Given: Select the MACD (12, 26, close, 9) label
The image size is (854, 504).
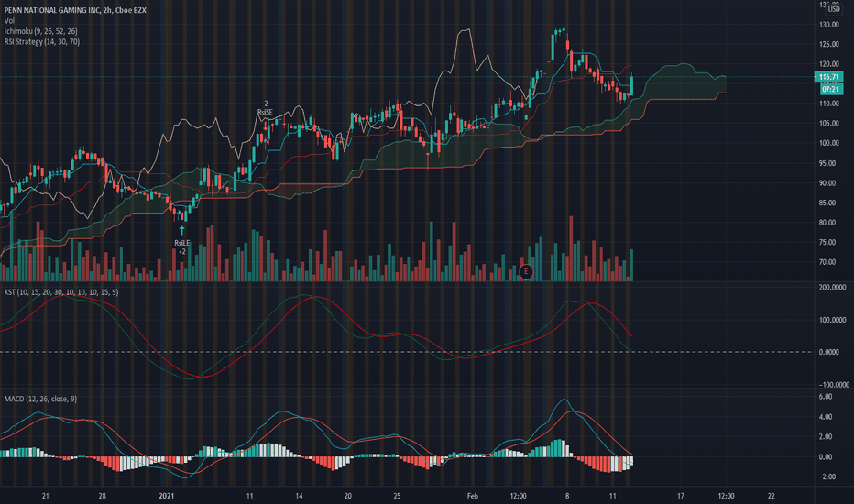Looking at the screenshot, I should tap(40, 399).
